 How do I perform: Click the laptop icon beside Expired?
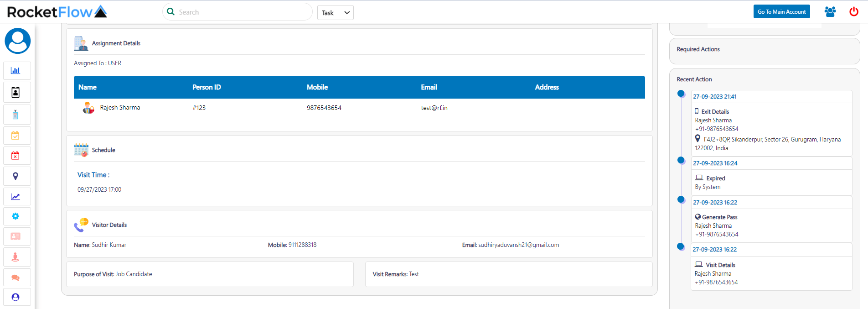[699, 178]
